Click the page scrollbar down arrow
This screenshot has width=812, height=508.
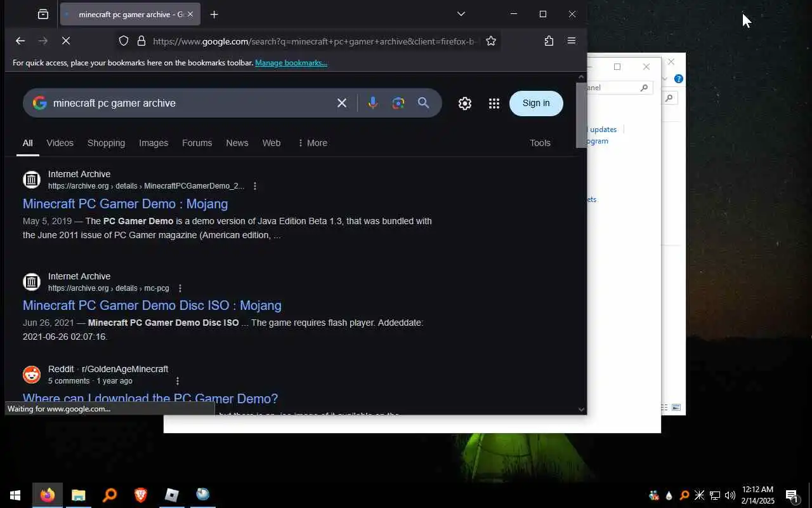click(581, 410)
